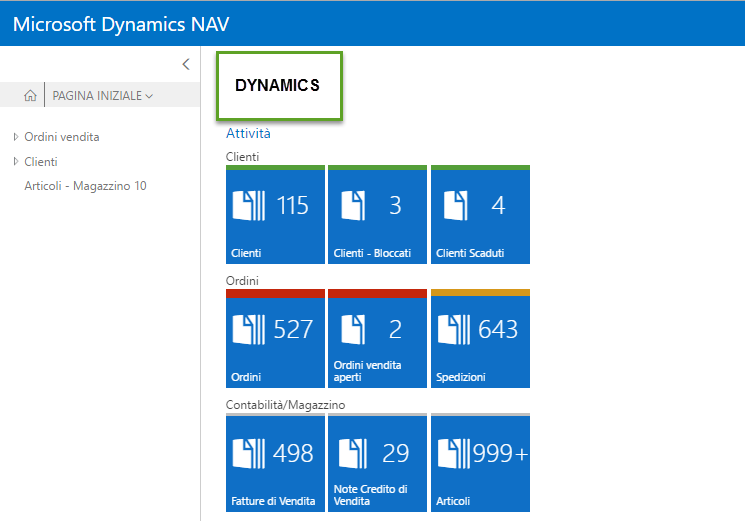Click the document stack icon on Articoli tile

pos(454,454)
